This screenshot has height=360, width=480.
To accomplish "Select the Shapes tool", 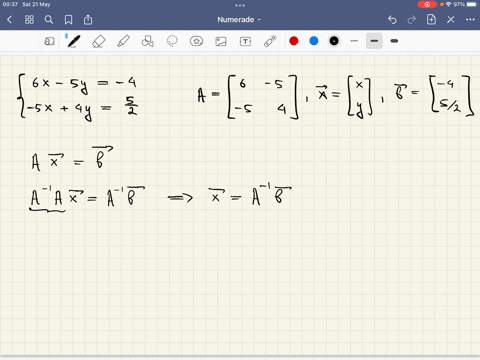I will pyautogui.click(x=147, y=41).
